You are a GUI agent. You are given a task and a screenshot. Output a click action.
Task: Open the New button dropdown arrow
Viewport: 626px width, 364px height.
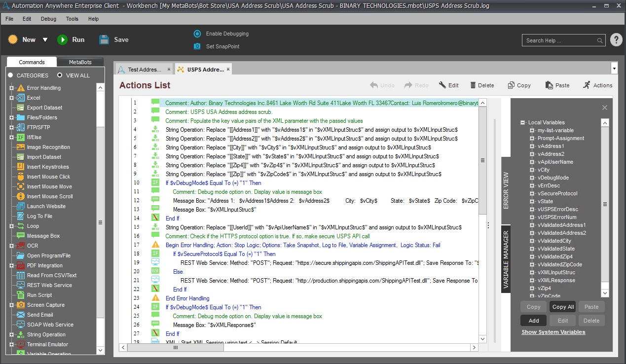point(45,40)
